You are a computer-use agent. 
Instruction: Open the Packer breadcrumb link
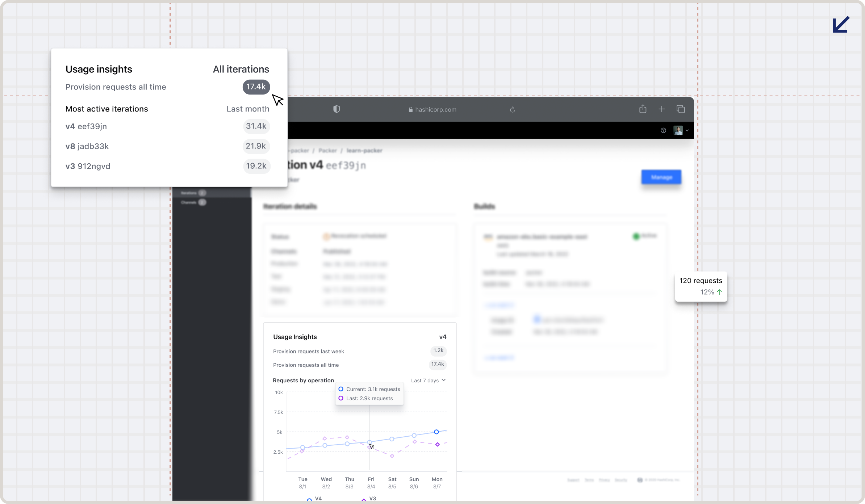327,150
